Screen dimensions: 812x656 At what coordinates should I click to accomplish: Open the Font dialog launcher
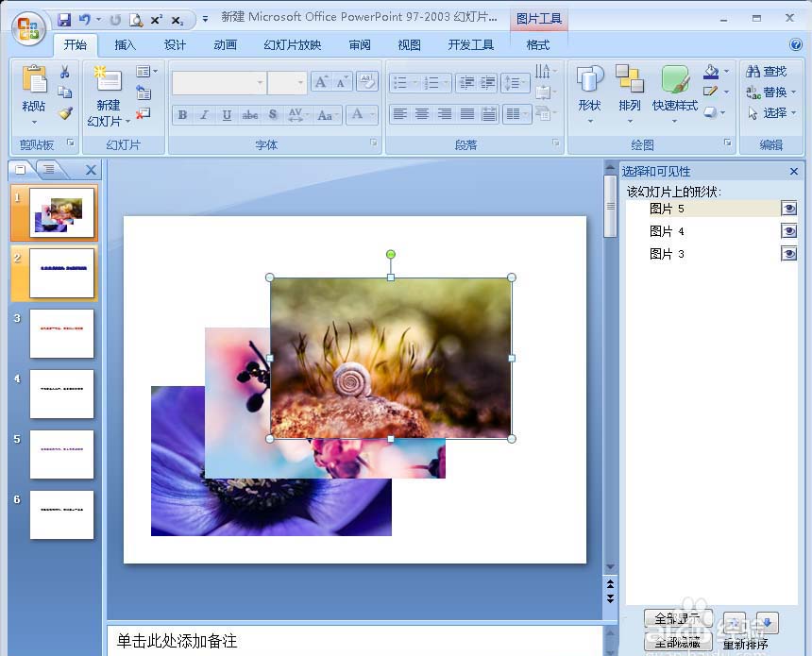(374, 143)
